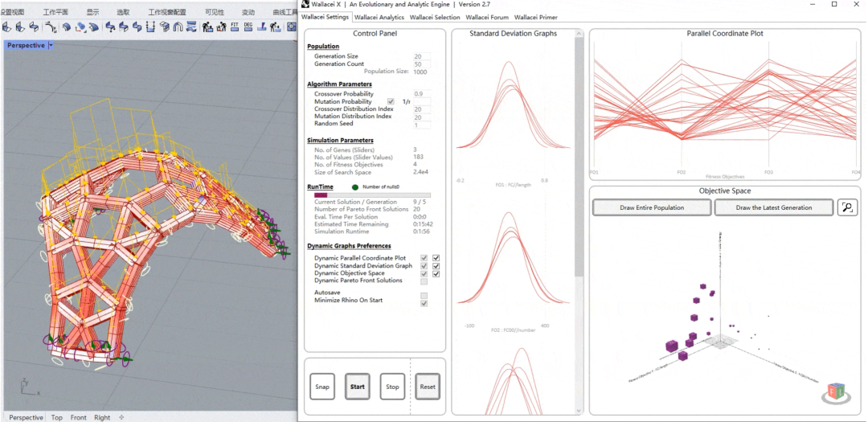
Task: Enable the Autosave checkbox
Action: click(424, 295)
